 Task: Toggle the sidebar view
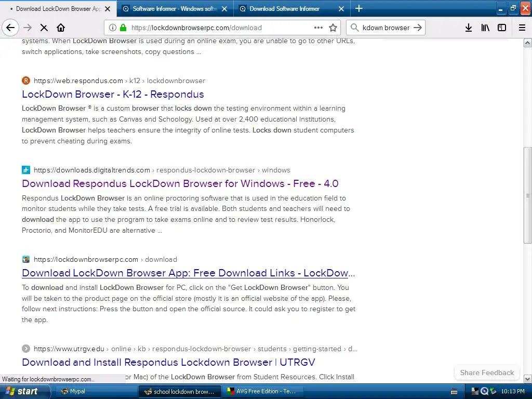(502, 28)
